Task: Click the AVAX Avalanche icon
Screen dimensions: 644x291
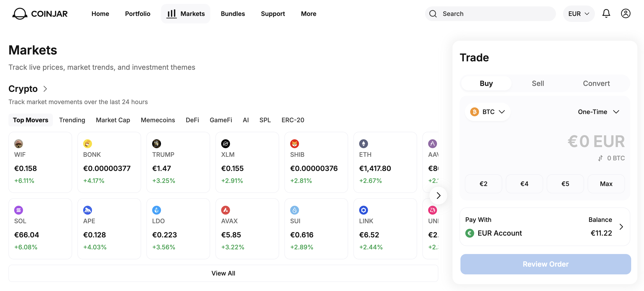Action: click(x=226, y=210)
